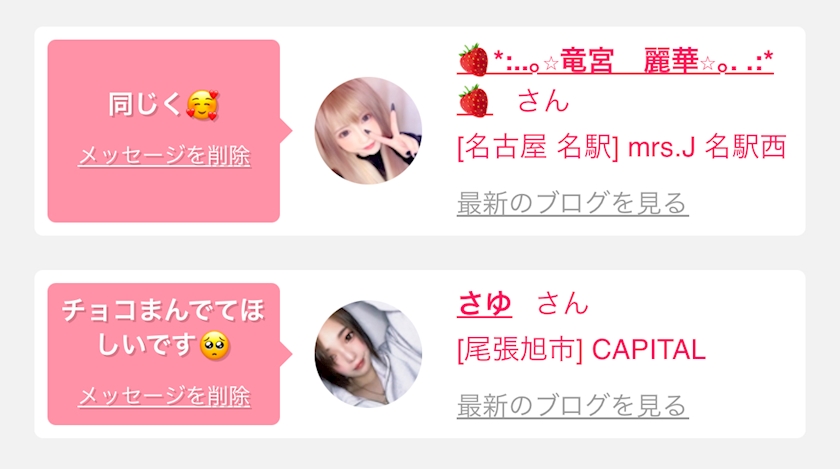The width and height of the screenshot is (840, 469).
Task: Click the strawberry icon beside さん
Action: (474, 101)
